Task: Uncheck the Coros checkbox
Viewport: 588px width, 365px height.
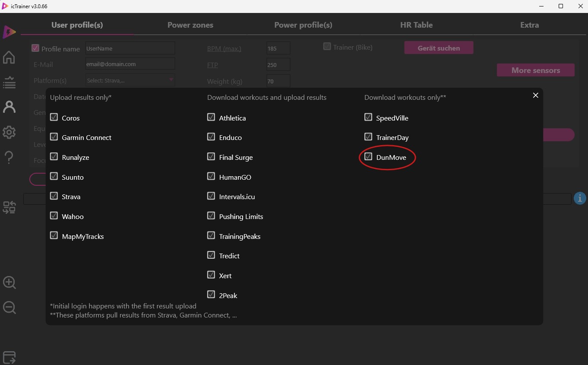Action: pyautogui.click(x=54, y=117)
